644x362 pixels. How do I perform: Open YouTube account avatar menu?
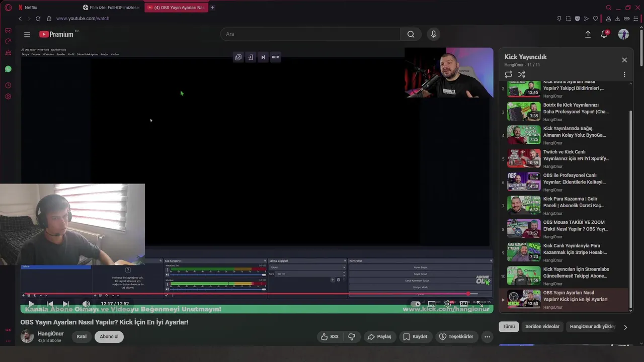(623, 34)
